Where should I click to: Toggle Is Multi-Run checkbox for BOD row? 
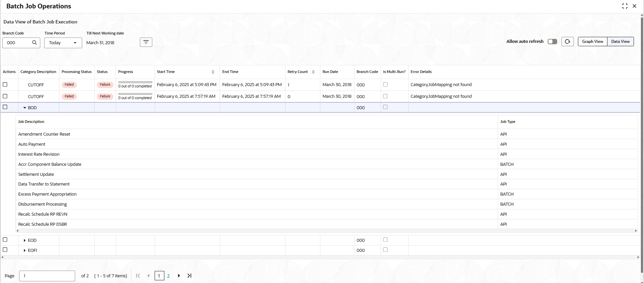(x=385, y=107)
